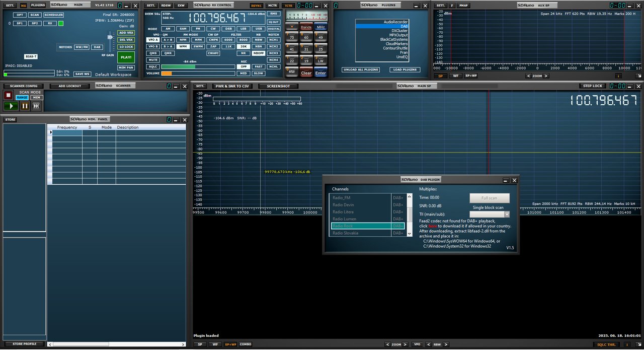Click Channels list scroll-down arrow in DAB plugin
This screenshot has width=644, height=350.
click(409, 233)
